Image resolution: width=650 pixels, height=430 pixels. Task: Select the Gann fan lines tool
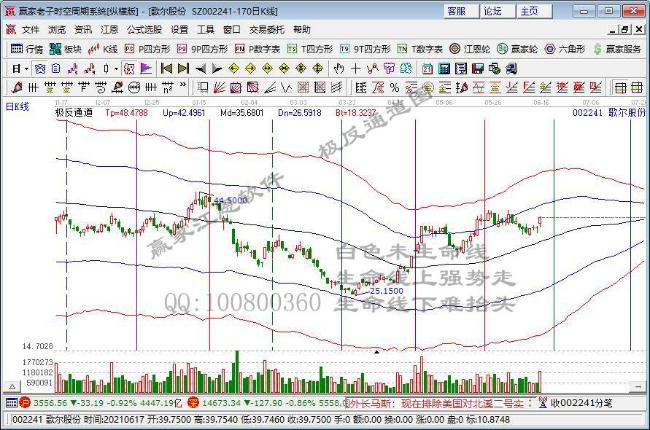pos(219,87)
